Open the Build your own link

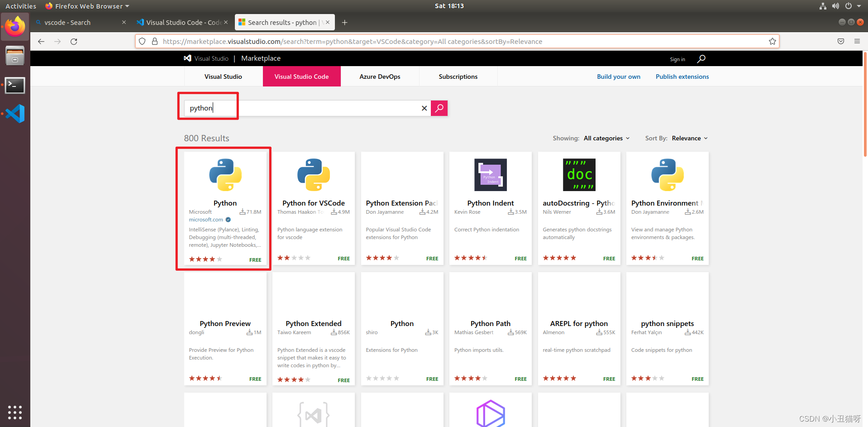pyautogui.click(x=619, y=77)
